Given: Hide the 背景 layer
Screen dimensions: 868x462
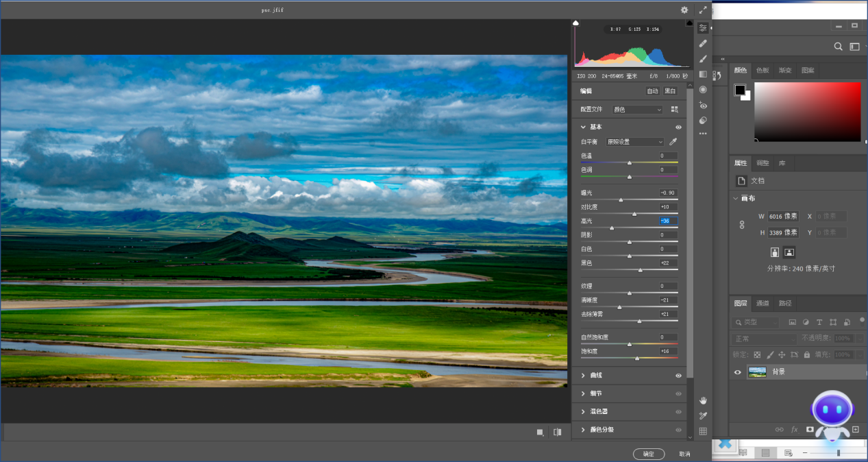Looking at the screenshot, I should coord(738,372).
